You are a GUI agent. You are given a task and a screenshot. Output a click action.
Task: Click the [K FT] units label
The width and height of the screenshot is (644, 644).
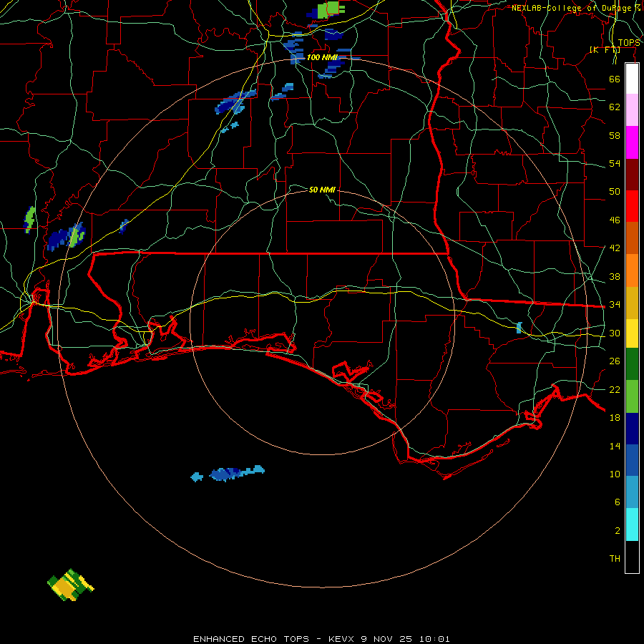(x=605, y=50)
